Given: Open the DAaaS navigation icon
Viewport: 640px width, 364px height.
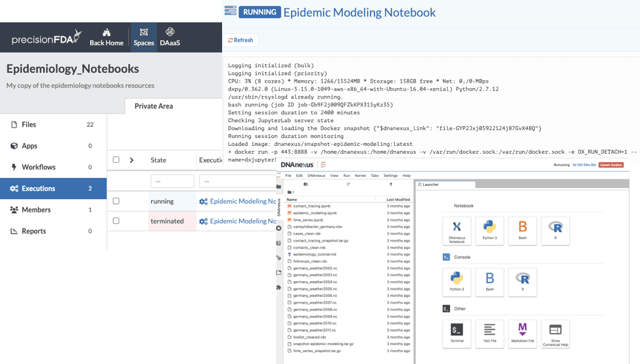Looking at the screenshot, I should [170, 37].
